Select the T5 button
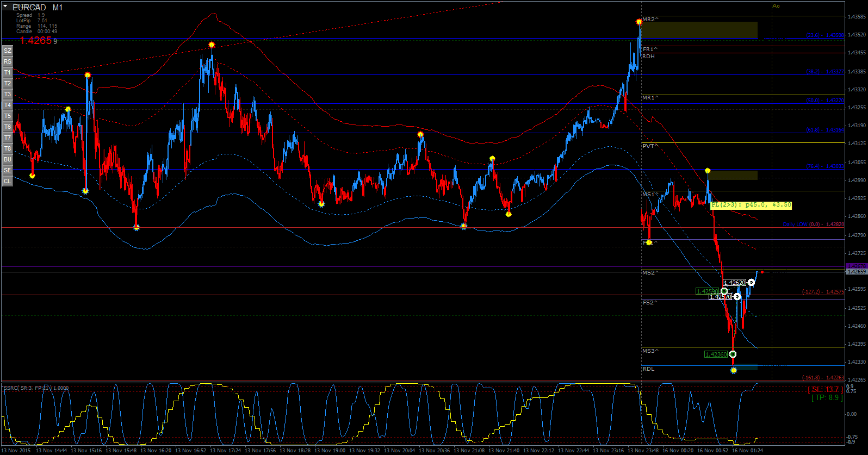Viewport: 868px width, 455px height. [x=8, y=116]
